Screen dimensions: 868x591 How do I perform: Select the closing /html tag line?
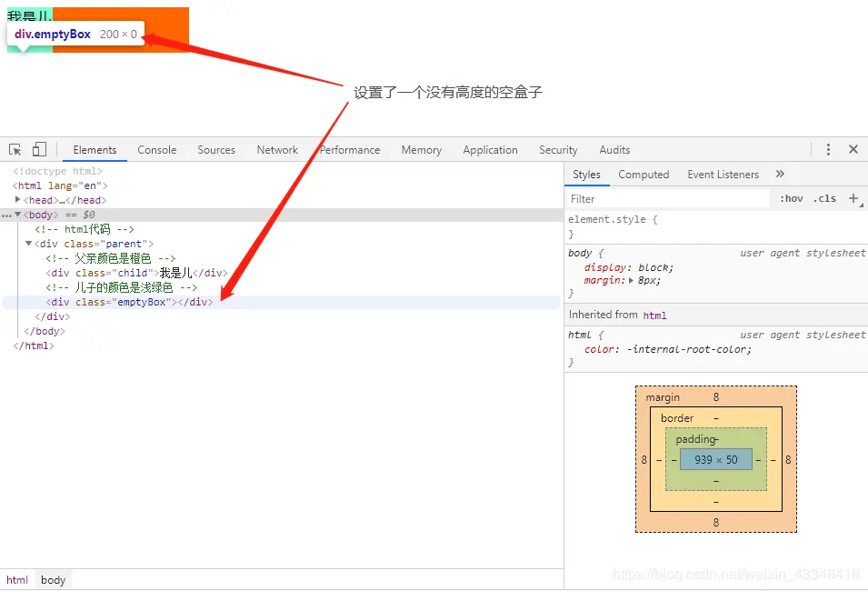point(34,346)
